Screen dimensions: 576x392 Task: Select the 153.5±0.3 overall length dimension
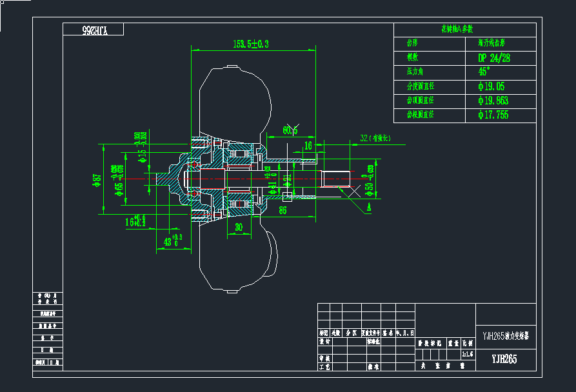coord(251,44)
